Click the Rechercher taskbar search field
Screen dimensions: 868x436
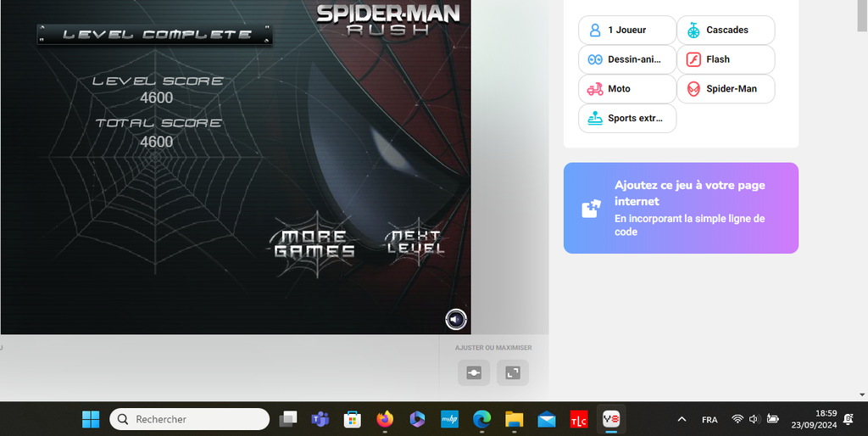[x=189, y=419]
